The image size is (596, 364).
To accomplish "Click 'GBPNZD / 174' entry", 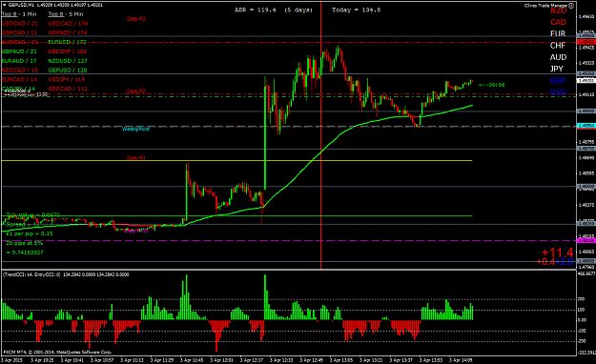I will tap(68, 32).
